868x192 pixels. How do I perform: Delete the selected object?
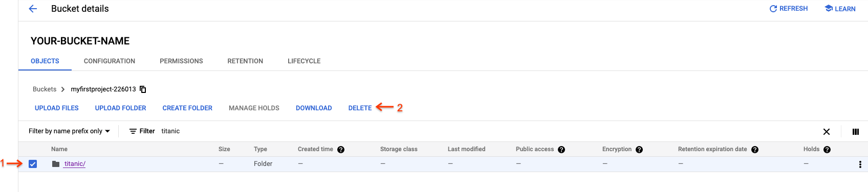[x=360, y=108]
